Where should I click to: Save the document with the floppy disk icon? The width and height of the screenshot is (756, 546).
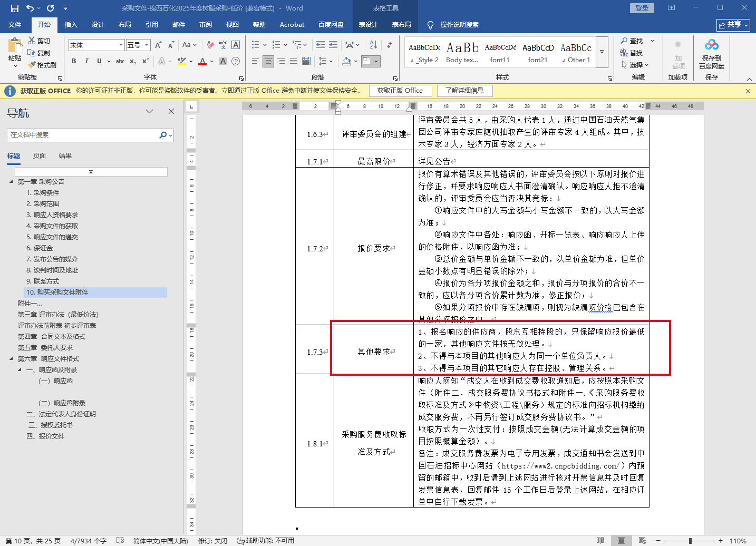[x=15, y=8]
